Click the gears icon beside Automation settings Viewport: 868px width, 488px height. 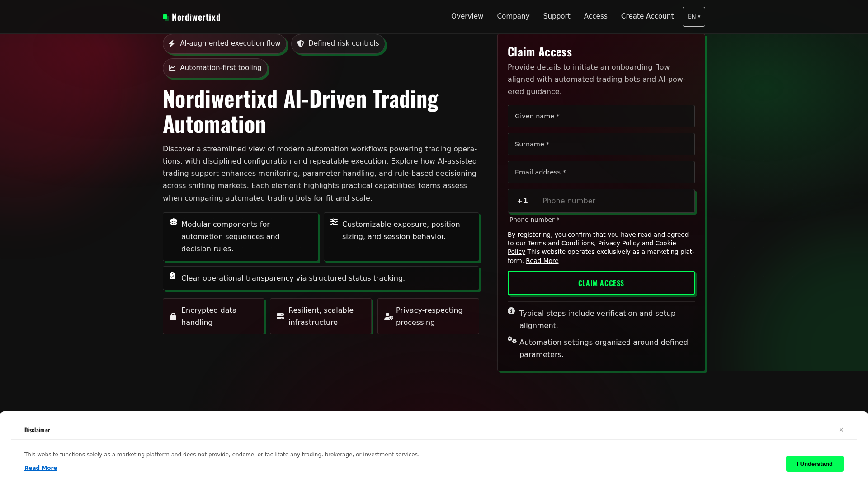tap(512, 340)
